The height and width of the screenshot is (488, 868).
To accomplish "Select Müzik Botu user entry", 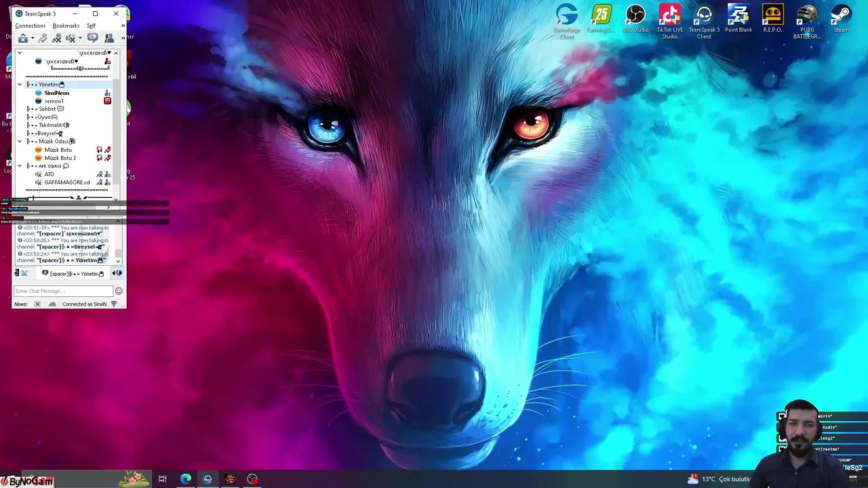I will click(x=58, y=150).
